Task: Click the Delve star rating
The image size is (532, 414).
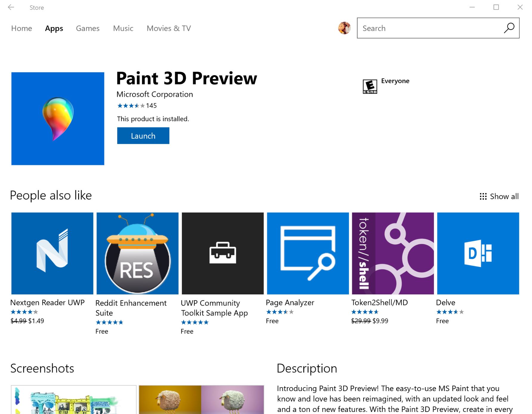Action: coord(450,312)
